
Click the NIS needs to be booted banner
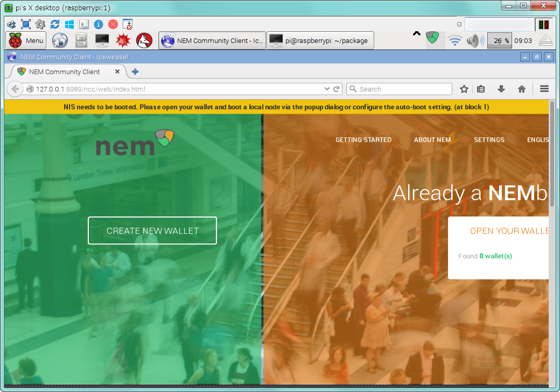276,107
